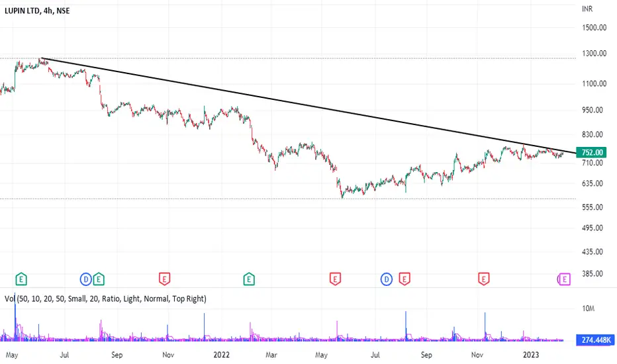The width and height of the screenshot is (617, 364).
Task: Click the Vol indicator settings label
Action: coord(105,298)
